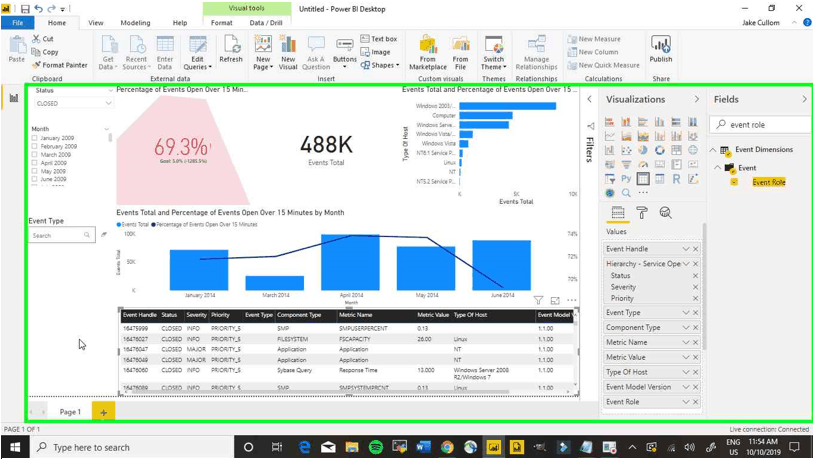The image size is (813, 459).
Task: Open the Analytics magnifier pane
Action: point(665,213)
